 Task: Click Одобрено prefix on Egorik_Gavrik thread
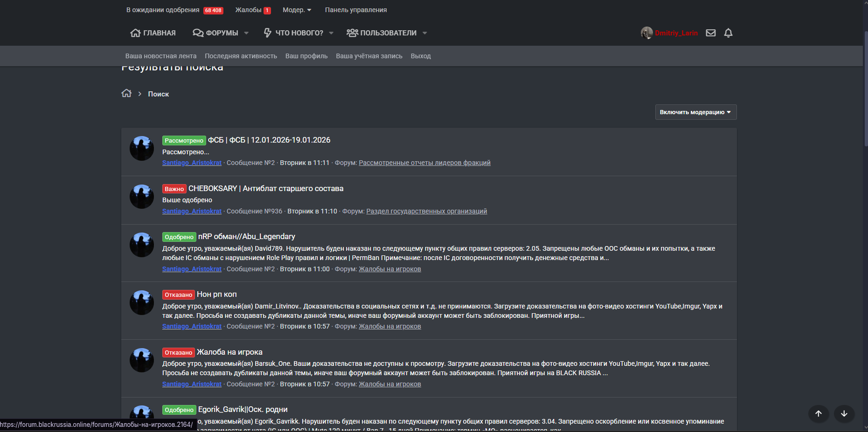pos(179,410)
